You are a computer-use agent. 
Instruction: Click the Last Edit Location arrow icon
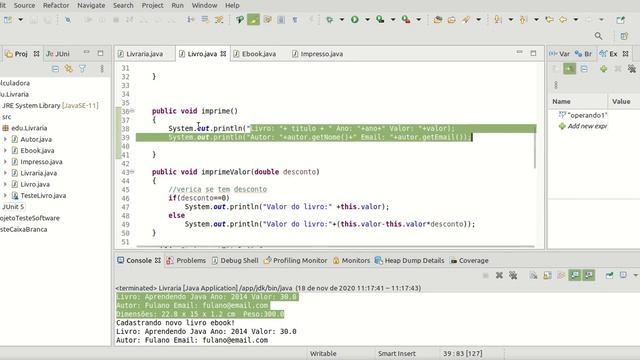click(x=549, y=19)
